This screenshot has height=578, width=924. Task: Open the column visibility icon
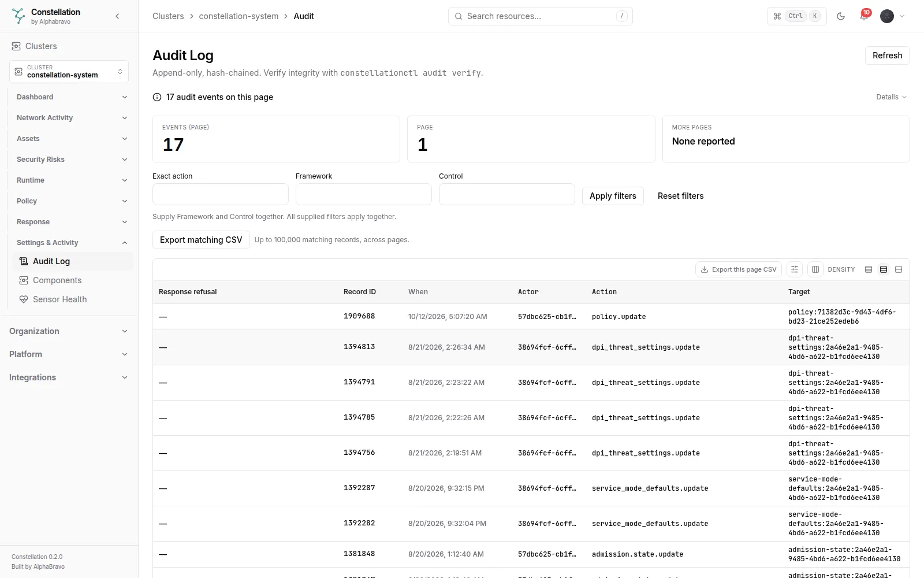815,269
